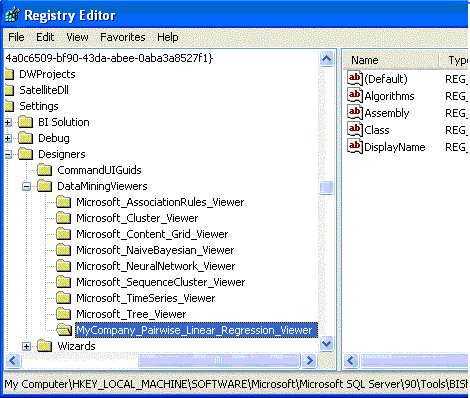
Task: Select the Microsoft_NeuralNetwork_Viewer key label
Action: (156, 266)
